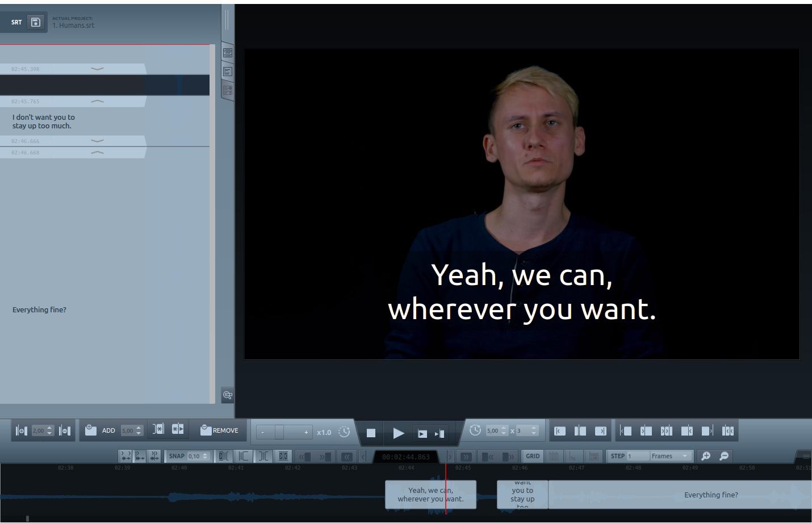Screen dimensions: 812x523
Task: Click the add-gap icon left of the 2,00 field
Action: pos(22,431)
